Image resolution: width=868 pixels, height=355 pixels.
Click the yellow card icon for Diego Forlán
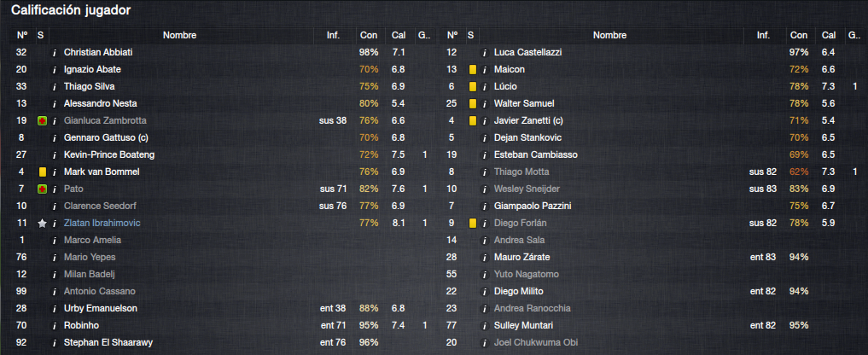tap(472, 224)
